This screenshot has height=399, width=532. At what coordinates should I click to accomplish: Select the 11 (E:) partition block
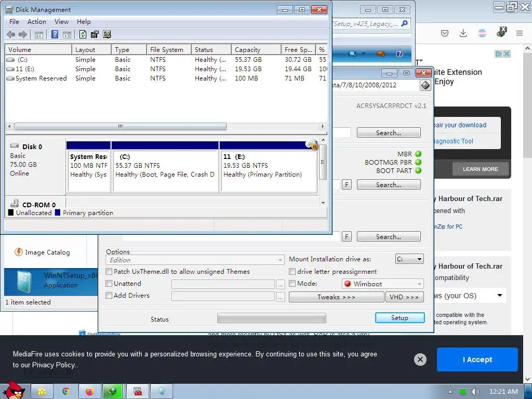point(269,167)
